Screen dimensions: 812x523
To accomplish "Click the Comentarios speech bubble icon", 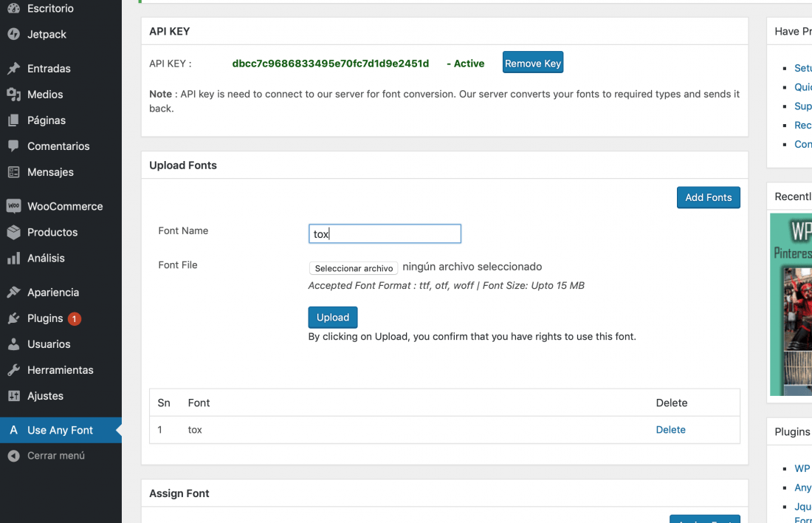I will [x=14, y=146].
